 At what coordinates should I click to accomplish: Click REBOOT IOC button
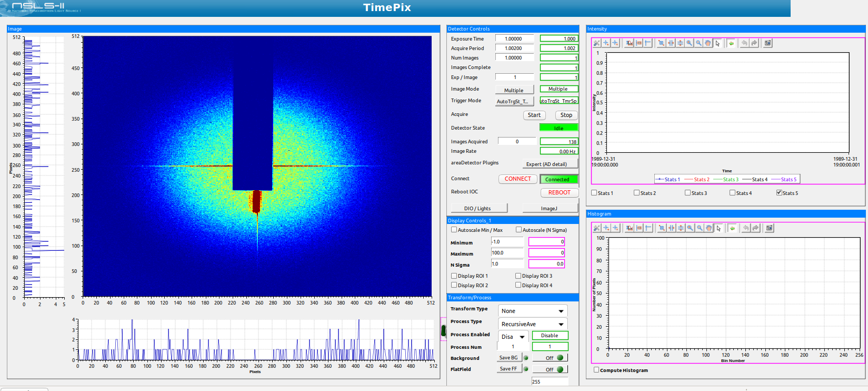click(x=560, y=192)
